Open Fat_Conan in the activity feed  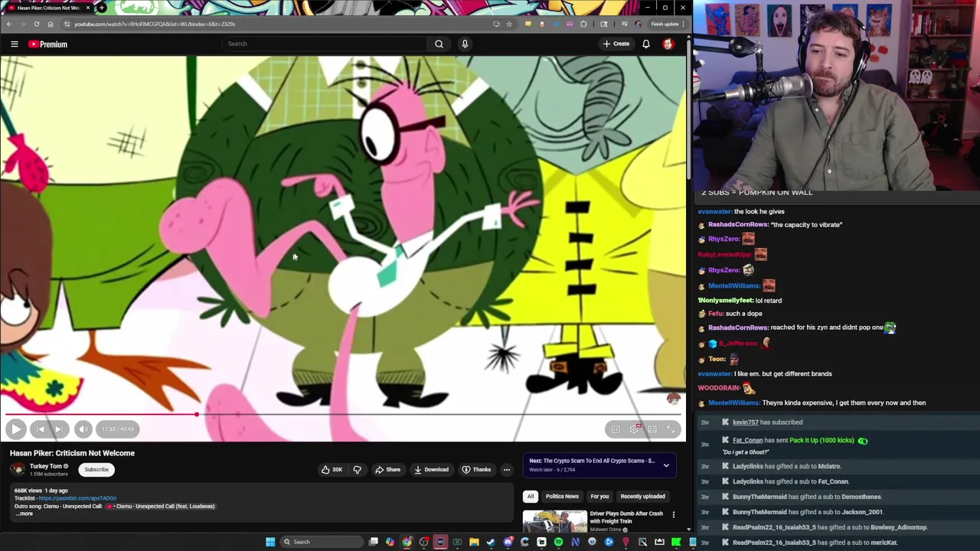point(747,441)
